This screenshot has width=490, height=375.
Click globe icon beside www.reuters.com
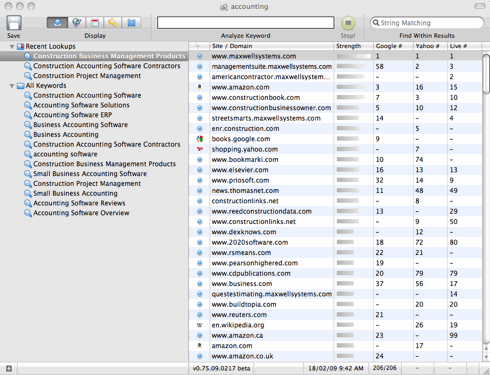click(199, 315)
